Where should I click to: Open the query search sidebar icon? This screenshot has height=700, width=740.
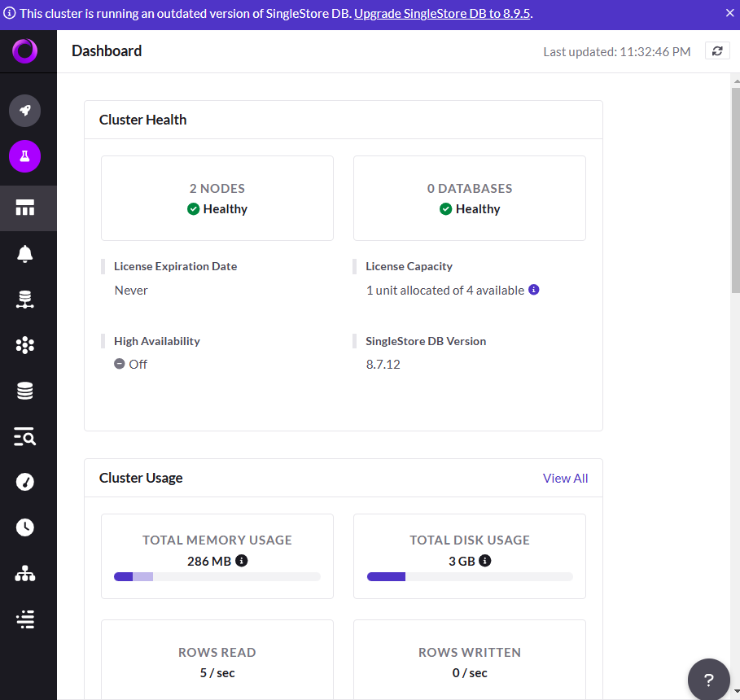pos(25,436)
